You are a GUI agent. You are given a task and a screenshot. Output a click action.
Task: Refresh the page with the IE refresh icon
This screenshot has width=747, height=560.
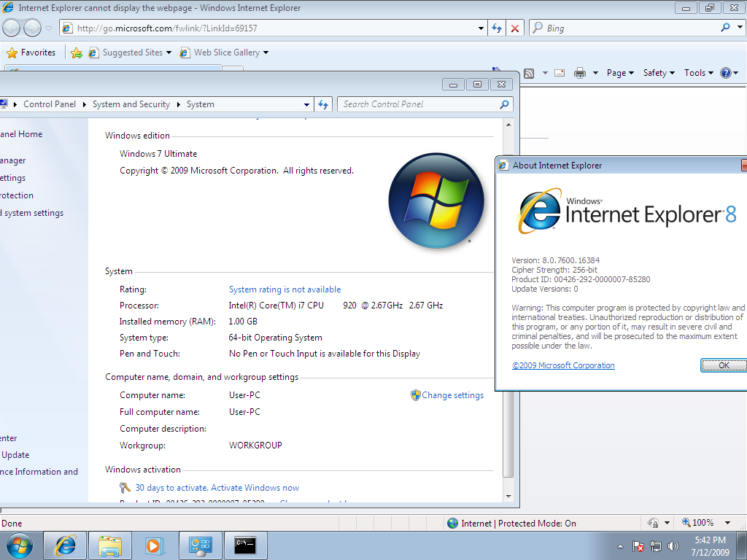pos(497,28)
